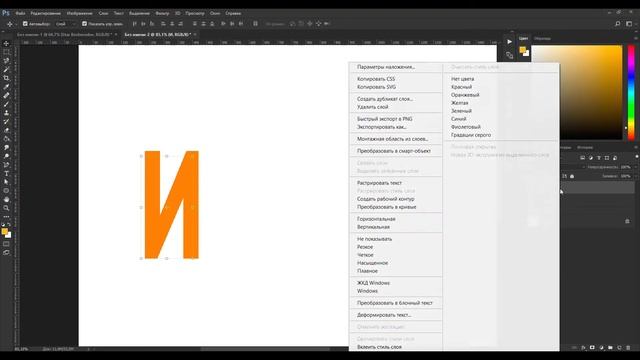Select the Dodge tool
Viewport: 640px width, 360px height.
click(x=6, y=156)
